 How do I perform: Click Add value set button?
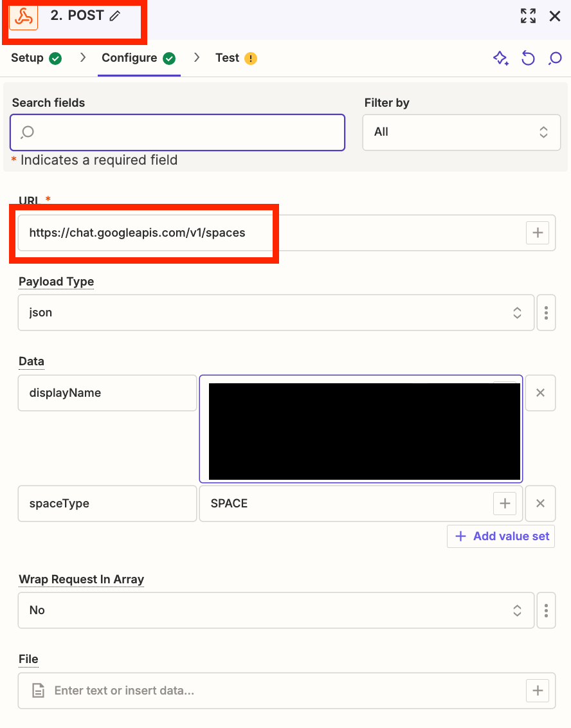point(501,536)
